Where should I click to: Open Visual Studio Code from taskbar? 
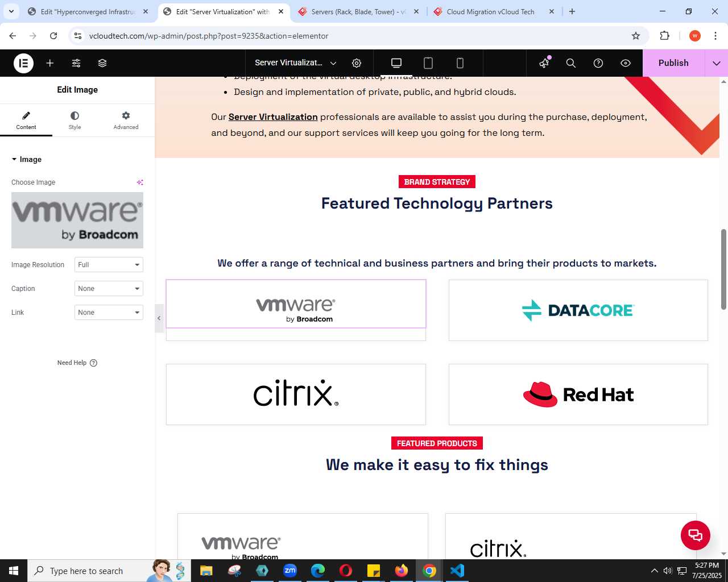tap(457, 571)
